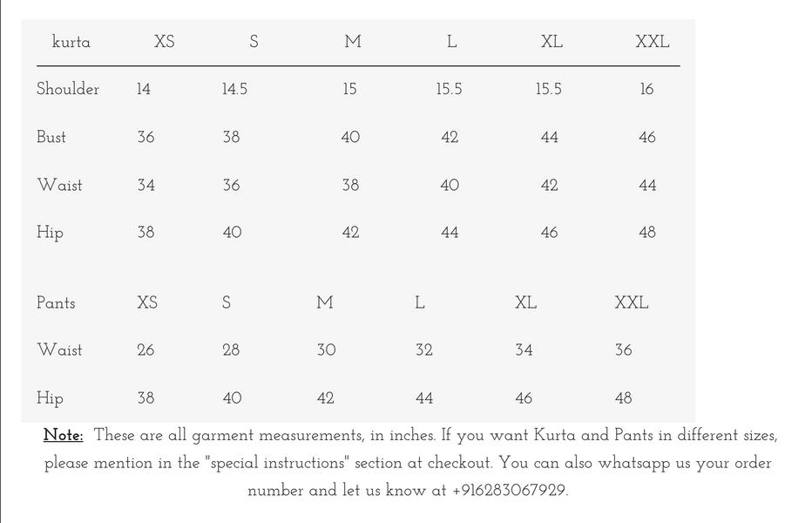Click the 'Pants' section header label
The image size is (812, 523).
click(x=56, y=302)
